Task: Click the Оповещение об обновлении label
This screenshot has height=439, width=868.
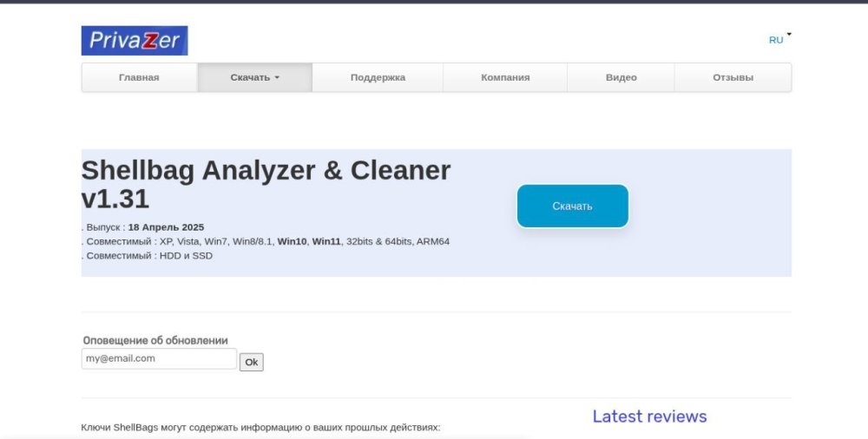Action: [155, 340]
